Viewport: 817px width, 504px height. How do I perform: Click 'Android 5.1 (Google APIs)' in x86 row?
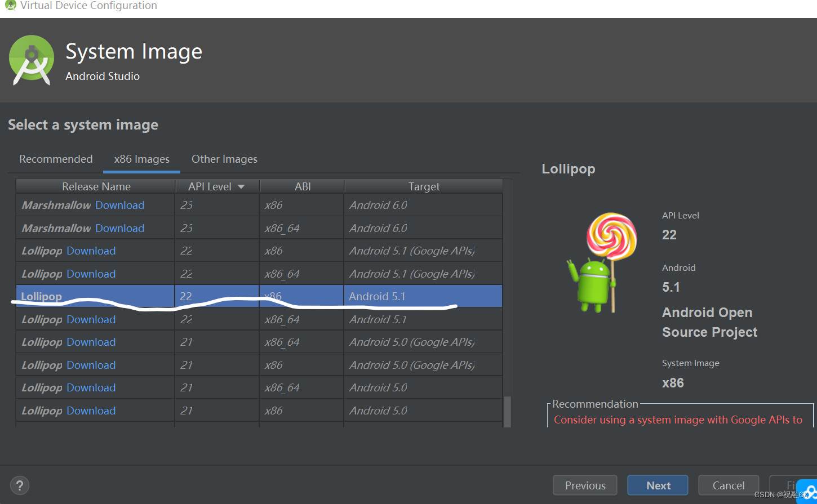[412, 251]
